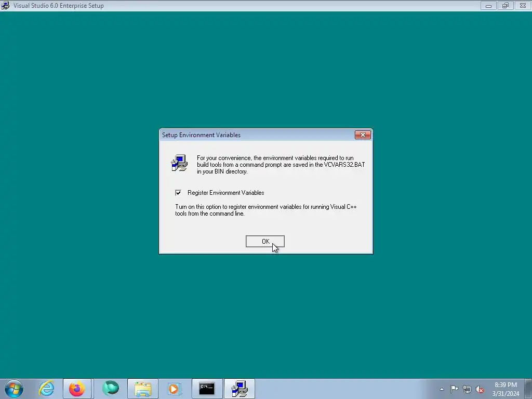Open Action Center flag icon
This screenshot has width=532, height=399.
point(454,389)
